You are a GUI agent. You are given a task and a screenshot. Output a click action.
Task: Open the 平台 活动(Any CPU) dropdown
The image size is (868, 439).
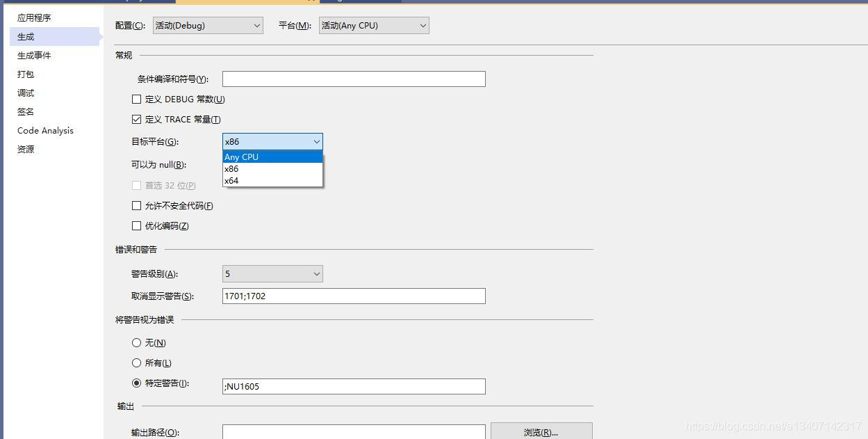pos(374,26)
